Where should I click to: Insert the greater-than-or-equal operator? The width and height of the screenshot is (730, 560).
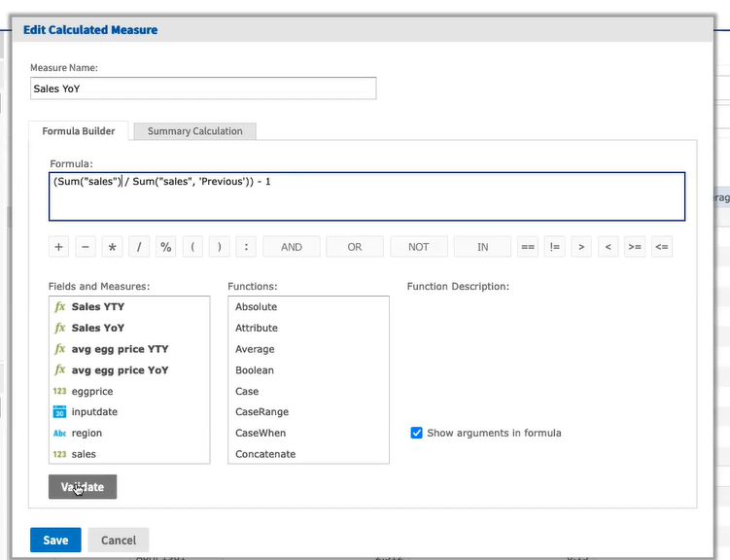pos(635,247)
